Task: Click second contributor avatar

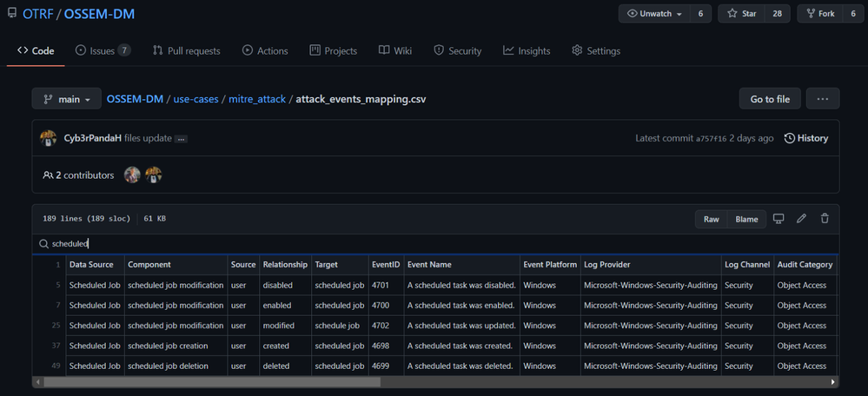Action: point(153,175)
